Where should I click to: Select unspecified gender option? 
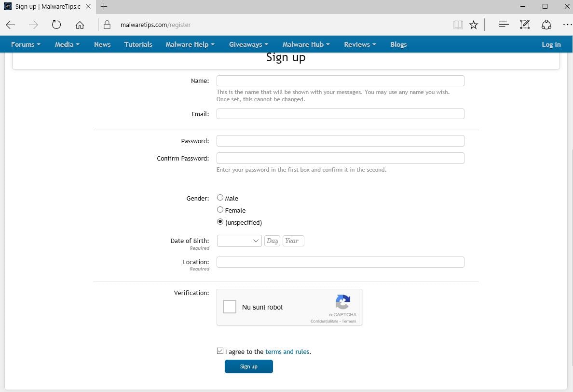pos(220,222)
